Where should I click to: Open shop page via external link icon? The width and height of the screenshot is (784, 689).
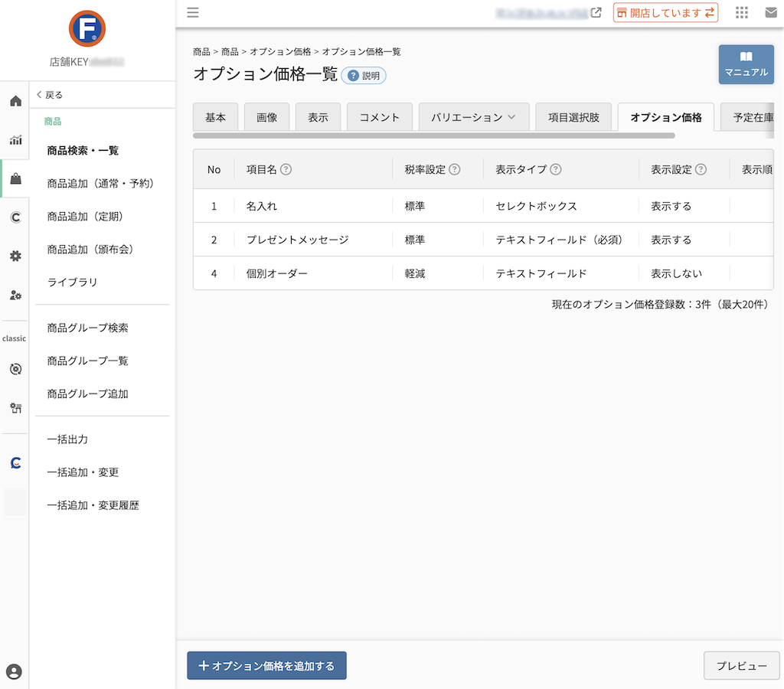pos(596,12)
